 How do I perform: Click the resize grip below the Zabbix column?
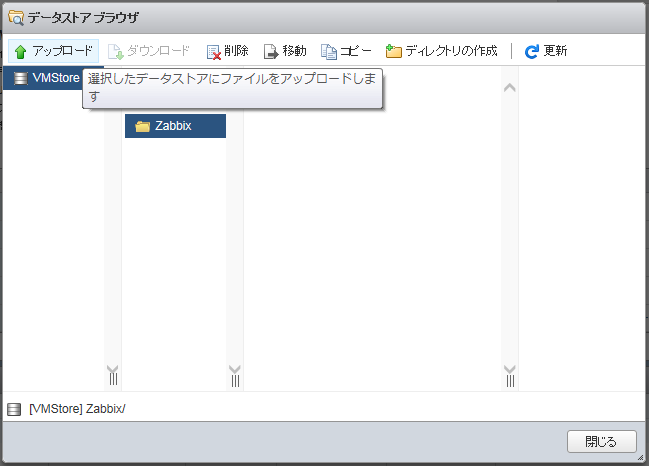click(x=235, y=379)
